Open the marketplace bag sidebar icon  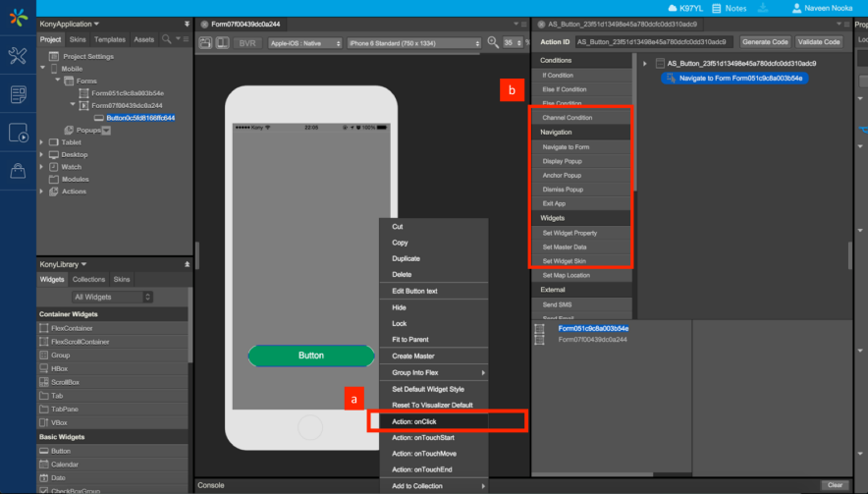point(18,171)
